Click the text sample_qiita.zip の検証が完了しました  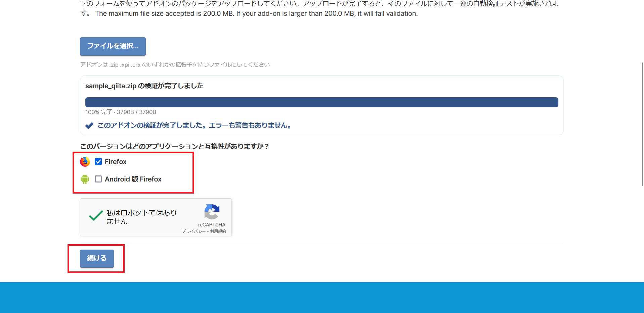144,86
